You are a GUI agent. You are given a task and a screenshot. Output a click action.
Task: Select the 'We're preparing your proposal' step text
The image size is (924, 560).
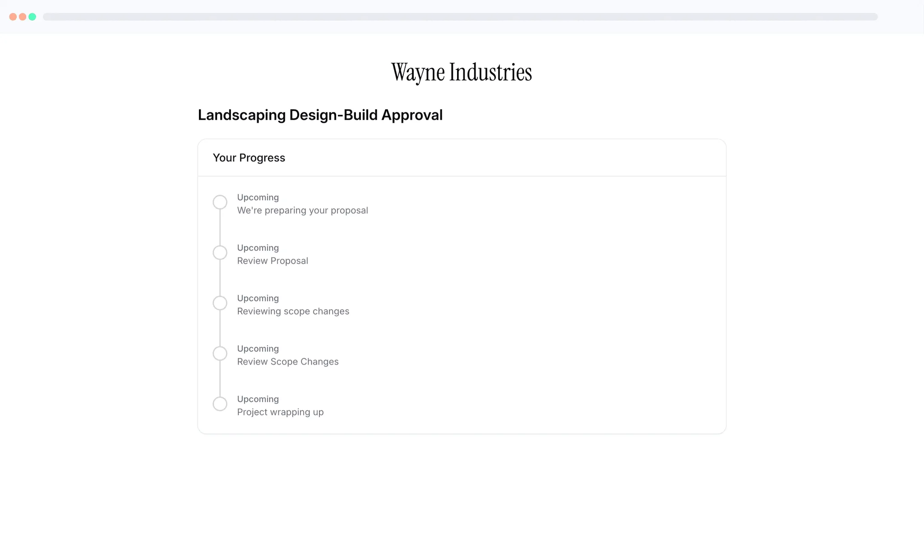point(302,210)
